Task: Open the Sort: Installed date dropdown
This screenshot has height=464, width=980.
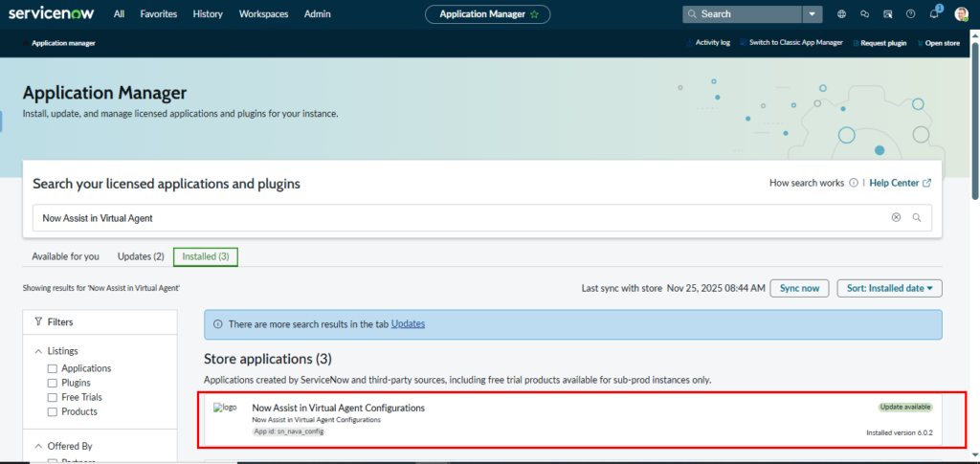Action: point(889,288)
